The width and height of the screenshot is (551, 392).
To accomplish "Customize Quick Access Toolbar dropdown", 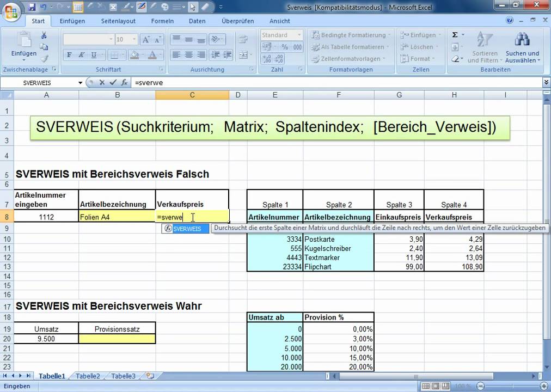I will click(221, 7).
